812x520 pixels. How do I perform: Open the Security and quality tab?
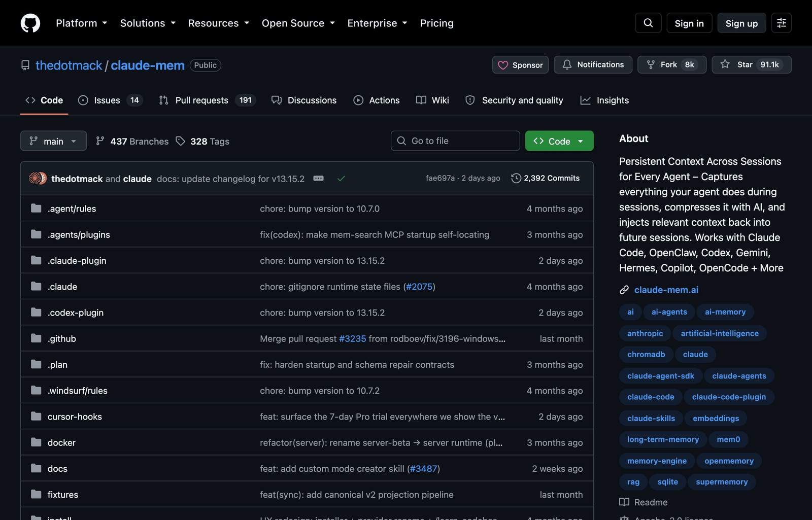point(515,100)
